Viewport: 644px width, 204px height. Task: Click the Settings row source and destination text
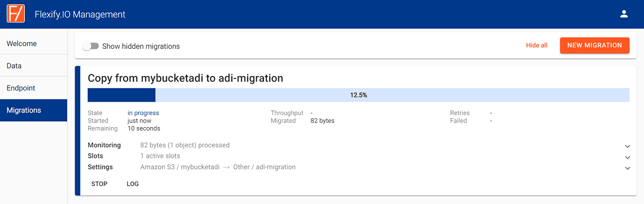coord(218,167)
